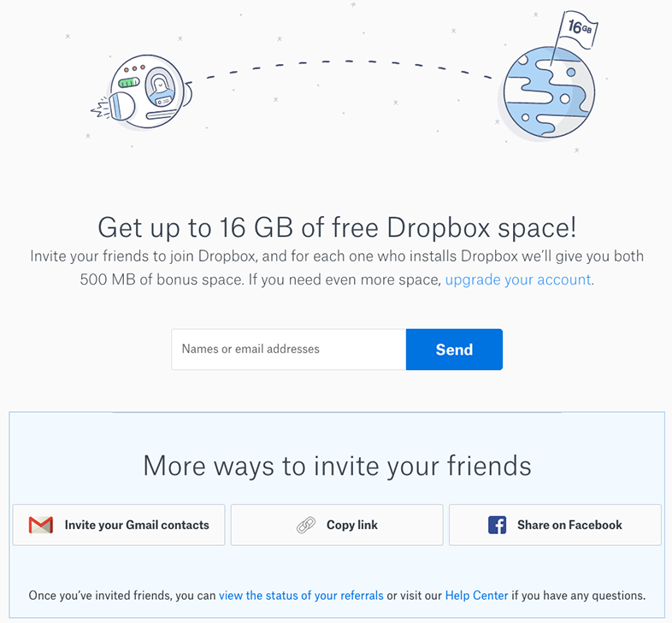Click the astronaut portrait in spaceship window
The width and height of the screenshot is (672, 623).
click(x=159, y=87)
